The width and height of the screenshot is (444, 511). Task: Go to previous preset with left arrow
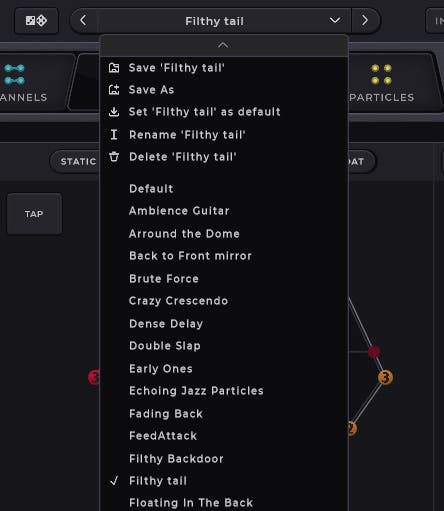[83, 21]
